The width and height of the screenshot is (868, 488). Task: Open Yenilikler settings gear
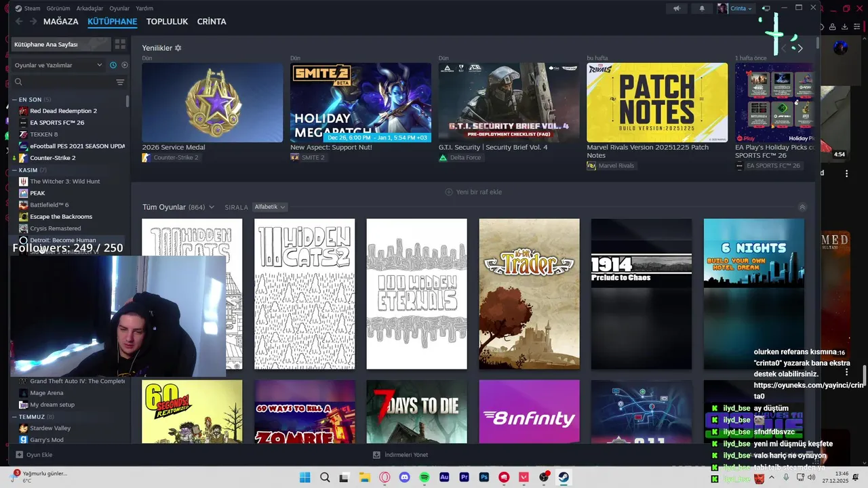point(178,48)
